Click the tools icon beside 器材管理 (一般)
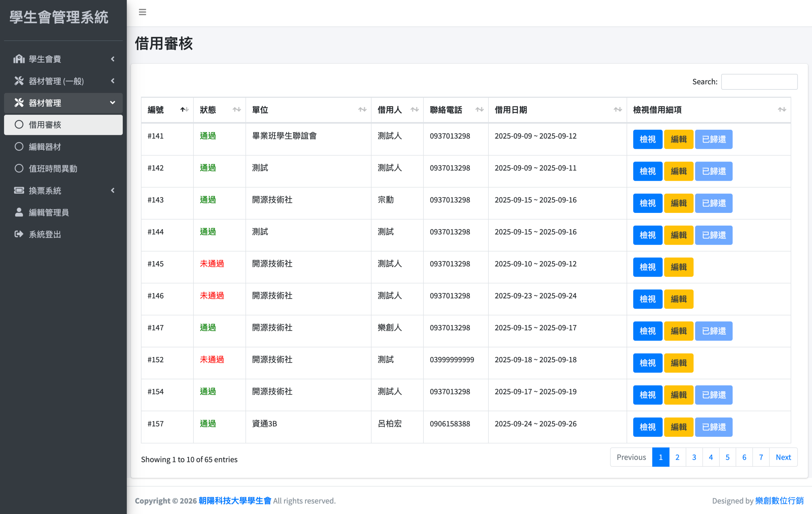The height and width of the screenshot is (514, 812). [x=19, y=81]
